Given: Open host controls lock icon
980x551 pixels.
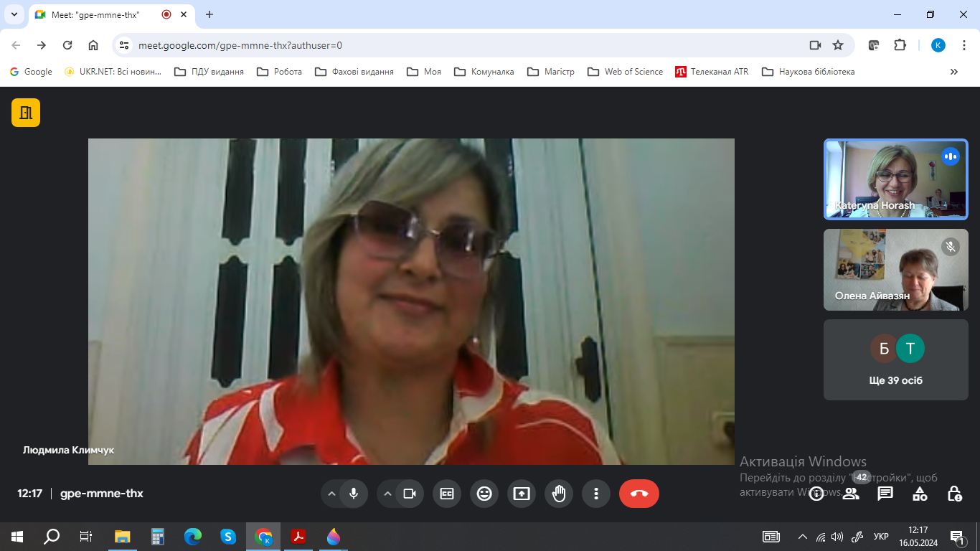Looking at the screenshot, I should [x=954, y=494].
